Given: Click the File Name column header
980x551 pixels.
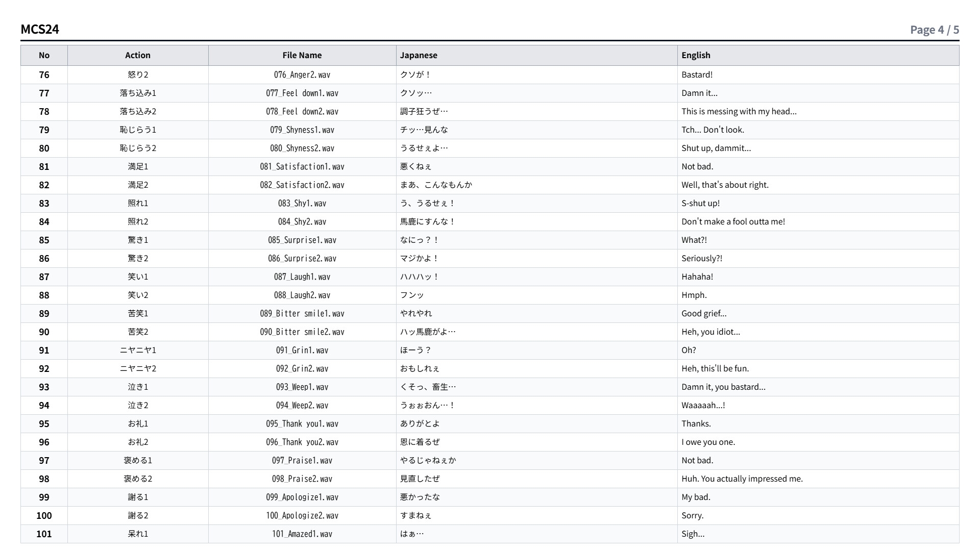Looking at the screenshot, I should pyautogui.click(x=302, y=55).
